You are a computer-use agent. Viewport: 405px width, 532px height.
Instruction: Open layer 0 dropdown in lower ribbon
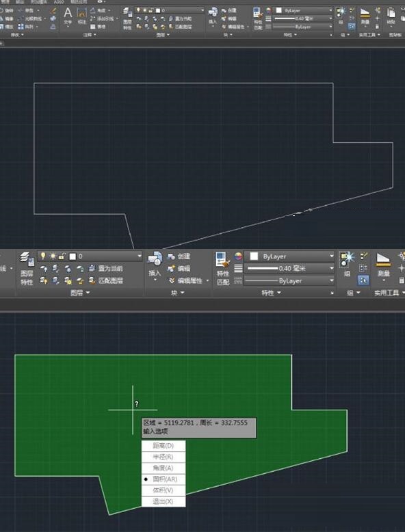[x=140, y=256]
